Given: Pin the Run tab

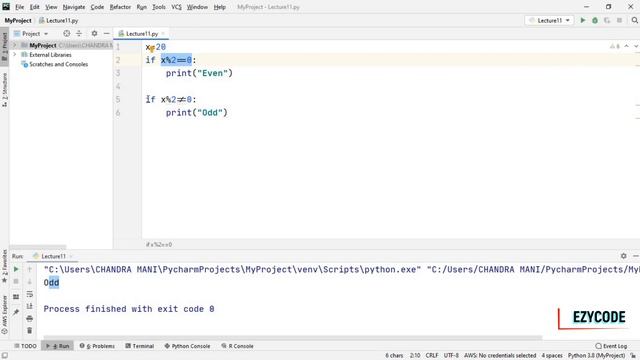Looking at the screenshot, I should (16, 312).
